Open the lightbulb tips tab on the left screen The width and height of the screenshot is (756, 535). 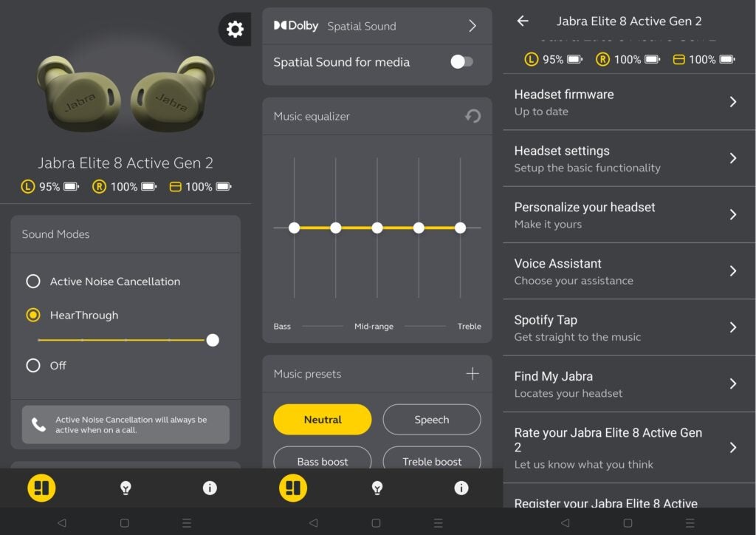click(126, 488)
